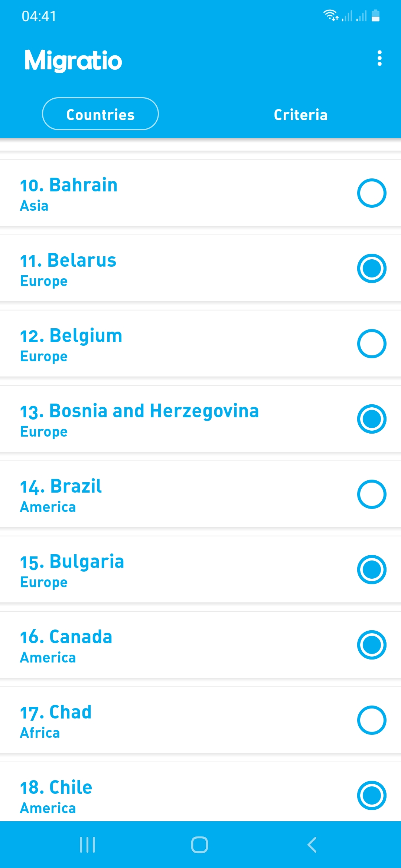Select the Chad radio button

click(372, 720)
